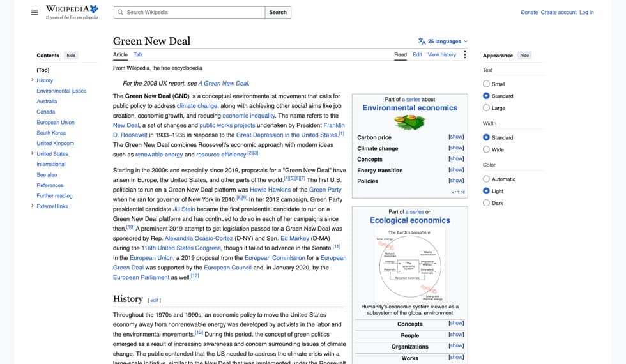
Task: Select the Read tab
Action: pos(401,55)
